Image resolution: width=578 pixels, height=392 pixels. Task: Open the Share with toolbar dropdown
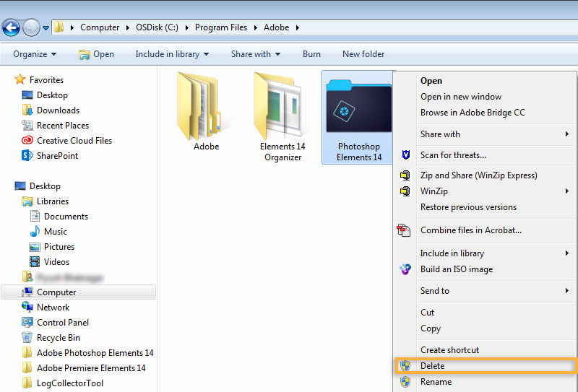(x=256, y=54)
